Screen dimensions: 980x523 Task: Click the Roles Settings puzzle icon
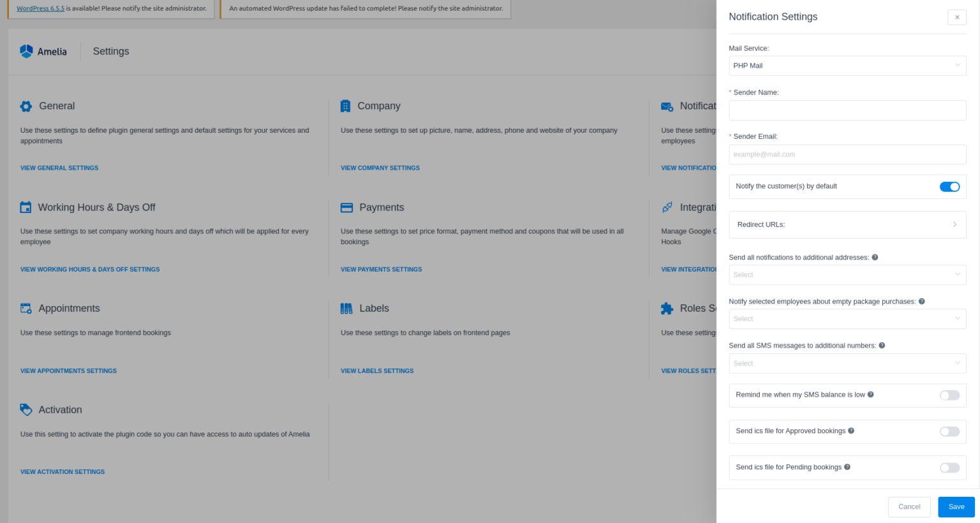click(x=667, y=308)
